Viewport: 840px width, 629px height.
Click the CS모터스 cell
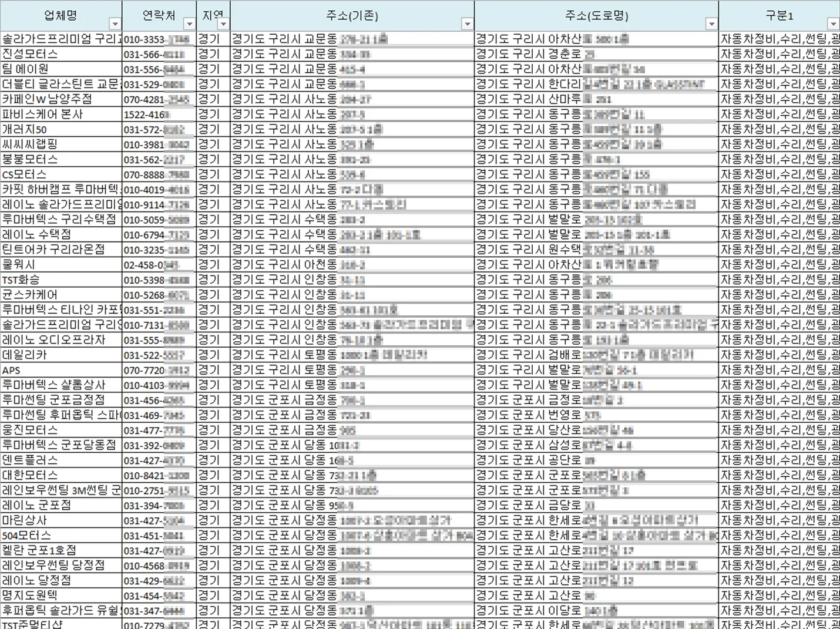pyautogui.click(x=61, y=174)
